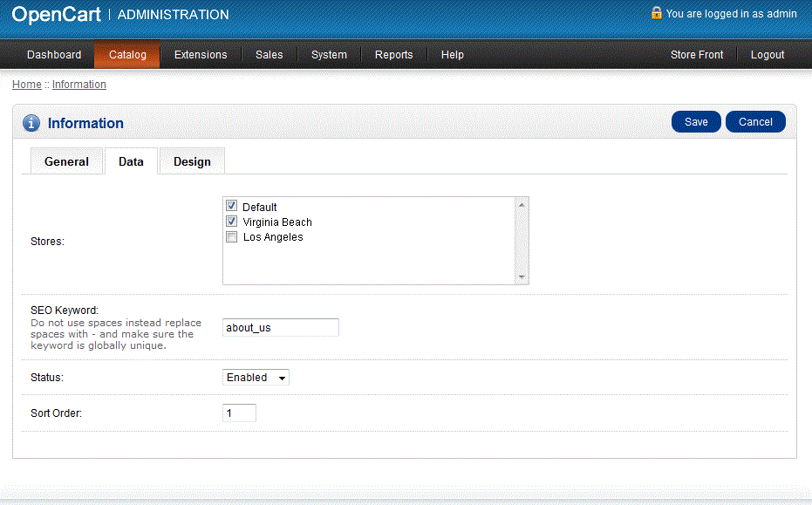The width and height of the screenshot is (812, 505).
Task: Enable the Los Angeles store checkbox
Action: point(232,236)
